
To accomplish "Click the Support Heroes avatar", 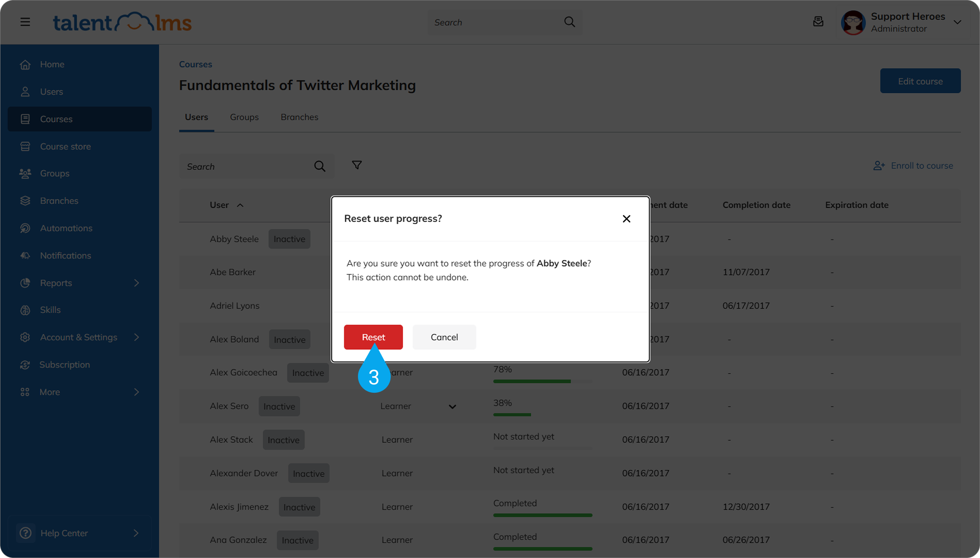I will click(x=853, y=22).
